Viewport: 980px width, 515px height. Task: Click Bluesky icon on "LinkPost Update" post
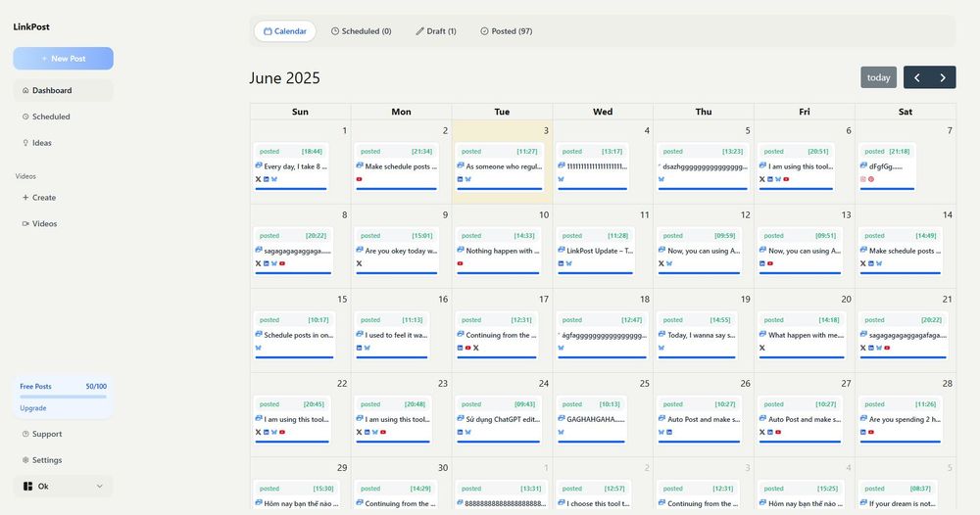coord(568,263)
